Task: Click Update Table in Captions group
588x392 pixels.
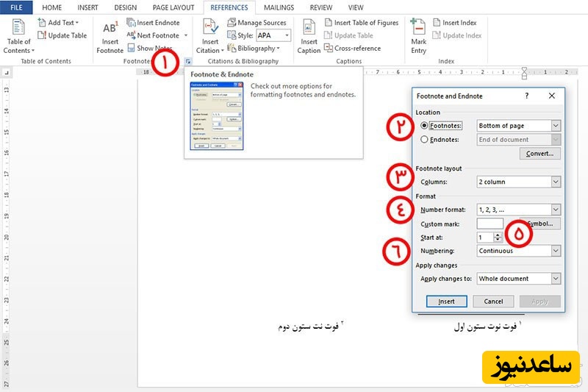Action: [x=348, y=35]
